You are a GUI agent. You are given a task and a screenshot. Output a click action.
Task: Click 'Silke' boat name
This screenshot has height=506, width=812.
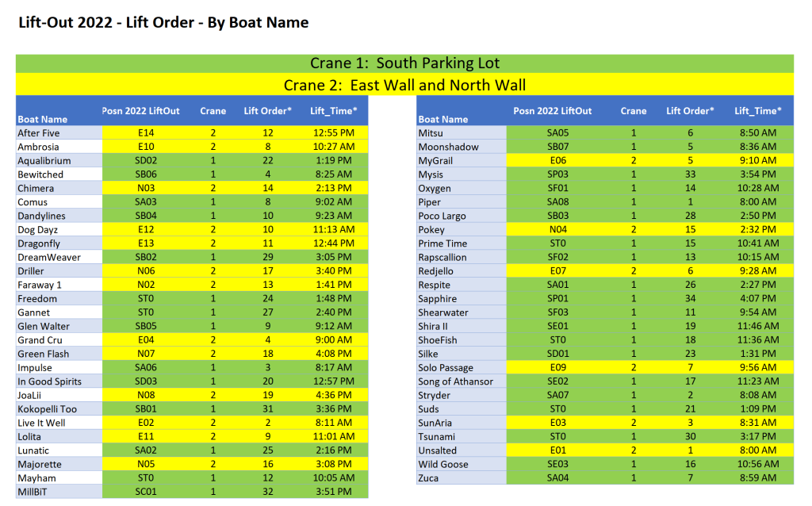pyautogui.click(x=428, y=355)
